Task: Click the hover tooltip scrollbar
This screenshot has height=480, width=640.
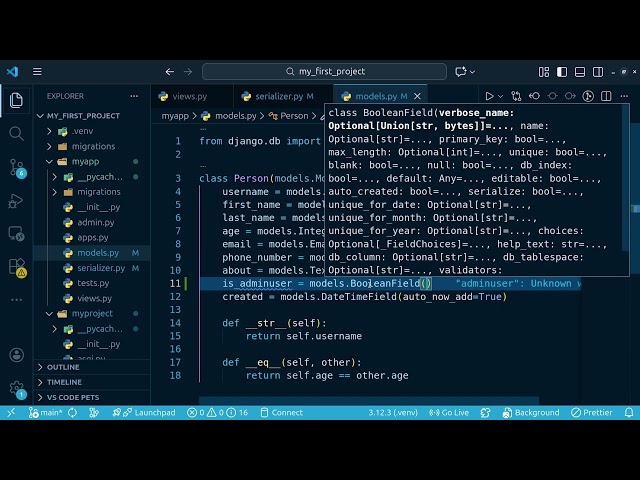Action: click(x=625, y=178)
